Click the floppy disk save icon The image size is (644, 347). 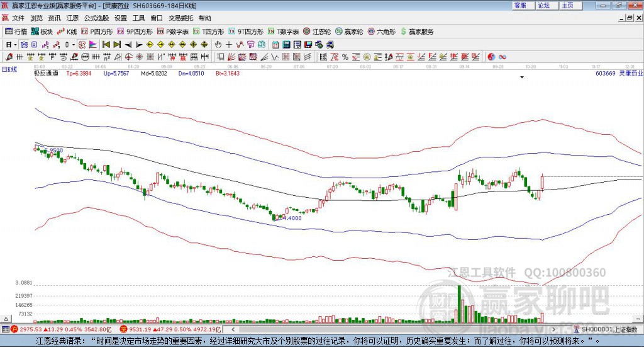coord(308,45)
